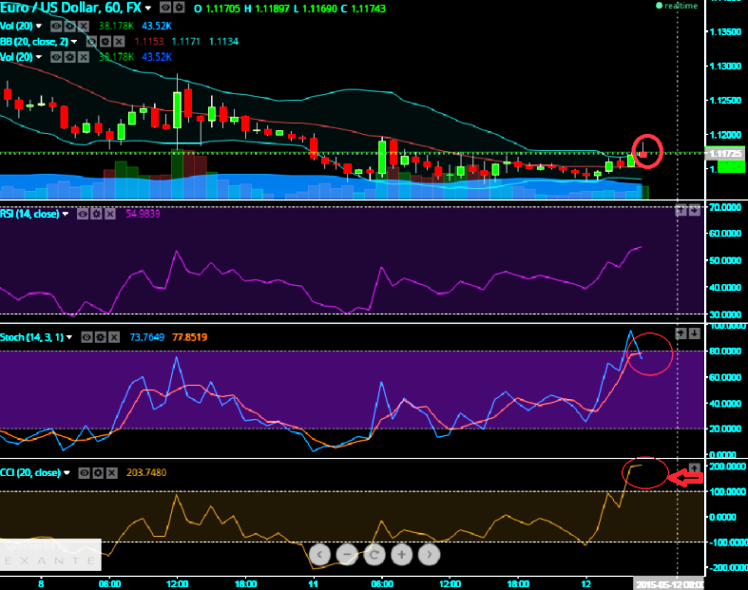Click the BB (20, close, 2) legend label
748x590 pixels.
[34, 41]
